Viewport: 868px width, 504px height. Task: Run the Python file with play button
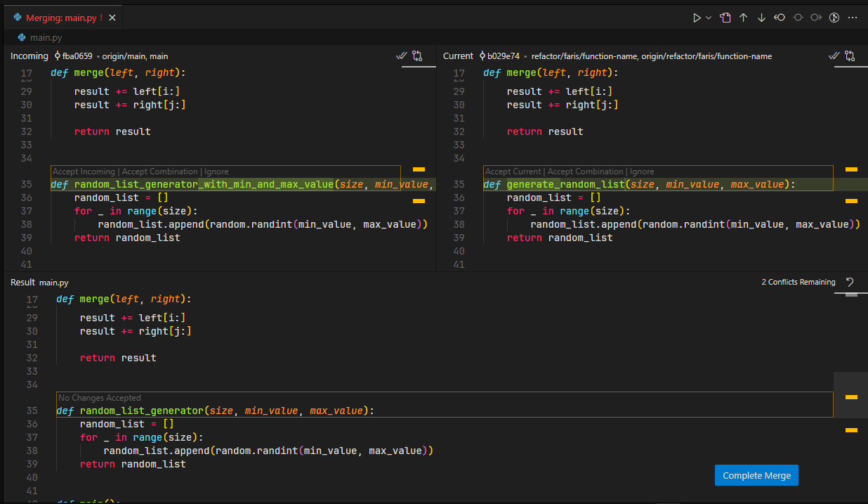click(x=697, y=18)
